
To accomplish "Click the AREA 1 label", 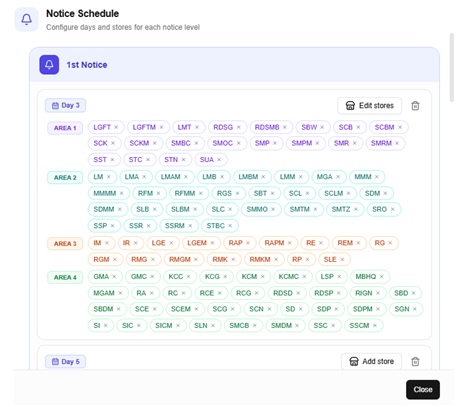I will (x=65, y=128).
